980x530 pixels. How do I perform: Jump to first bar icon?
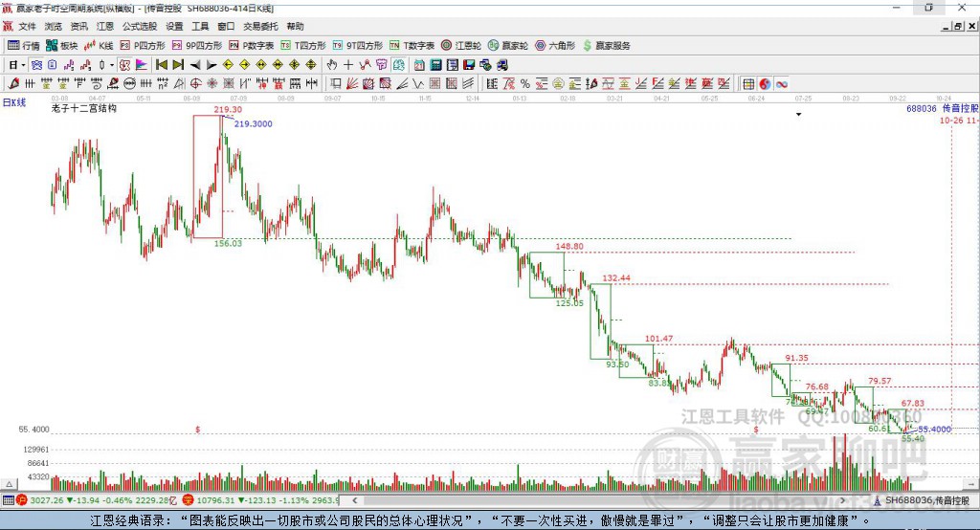point(161,65)
